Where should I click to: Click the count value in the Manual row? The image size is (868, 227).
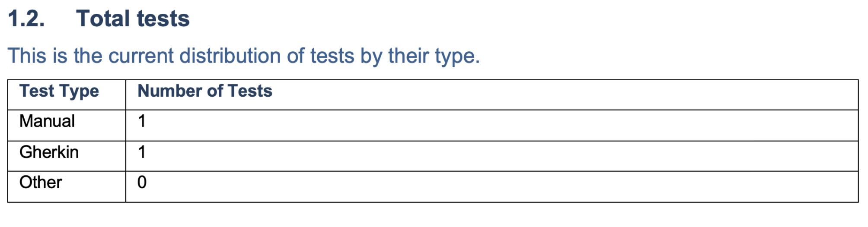142,121
